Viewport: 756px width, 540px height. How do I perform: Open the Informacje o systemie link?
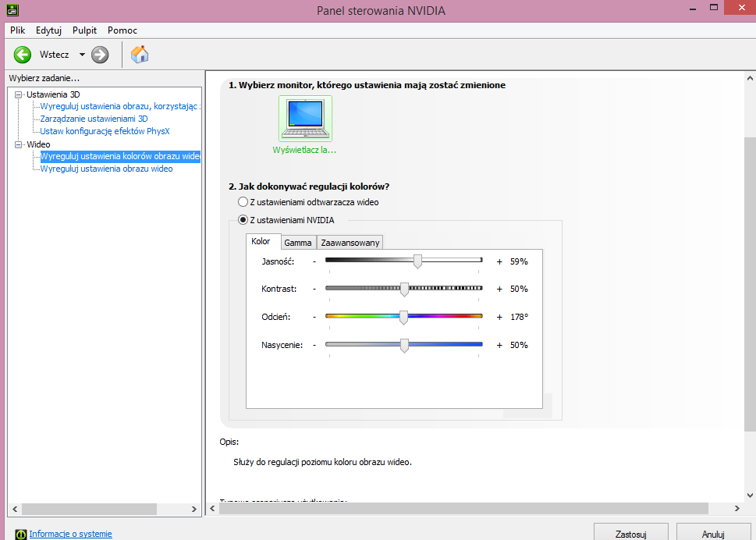70,534
